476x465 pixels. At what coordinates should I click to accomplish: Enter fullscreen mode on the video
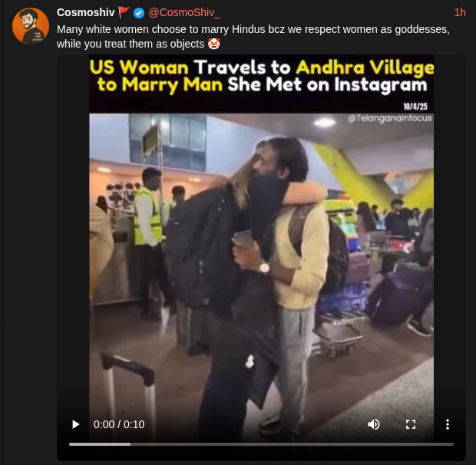coord(411,424)
